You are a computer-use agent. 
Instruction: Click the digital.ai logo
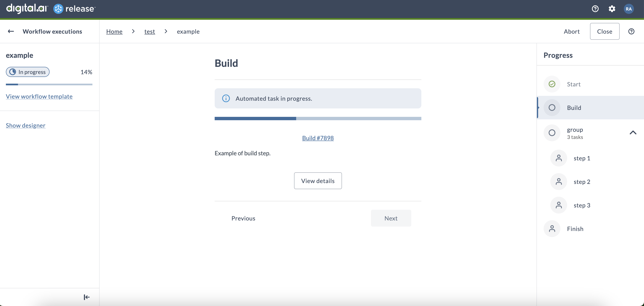[x=27, y=8]
